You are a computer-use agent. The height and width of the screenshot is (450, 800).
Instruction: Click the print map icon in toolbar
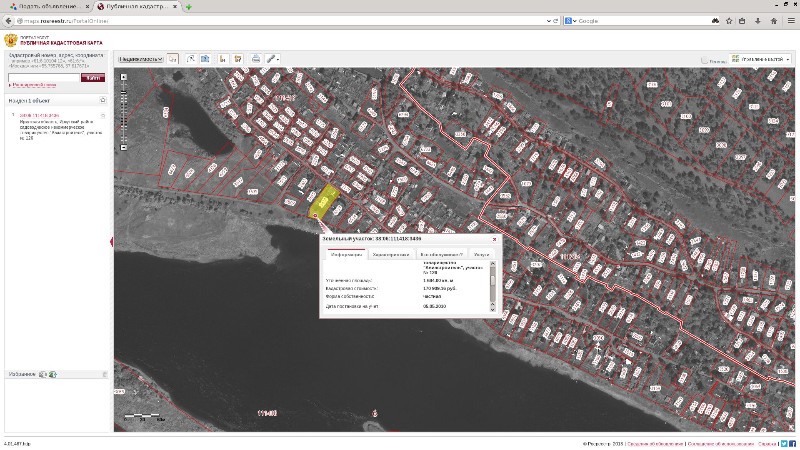(x=254, y=59)
